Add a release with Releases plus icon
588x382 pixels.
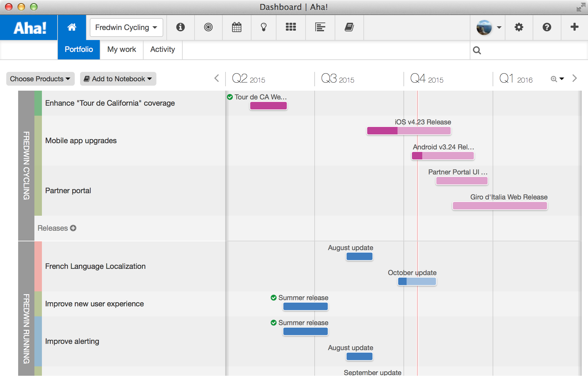pos(73,228)
